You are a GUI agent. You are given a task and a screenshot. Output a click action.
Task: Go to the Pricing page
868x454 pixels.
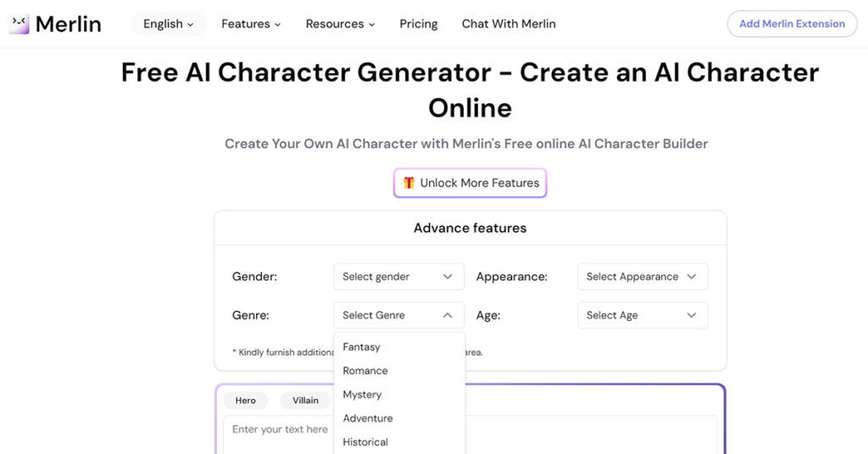tap(419, 24)
